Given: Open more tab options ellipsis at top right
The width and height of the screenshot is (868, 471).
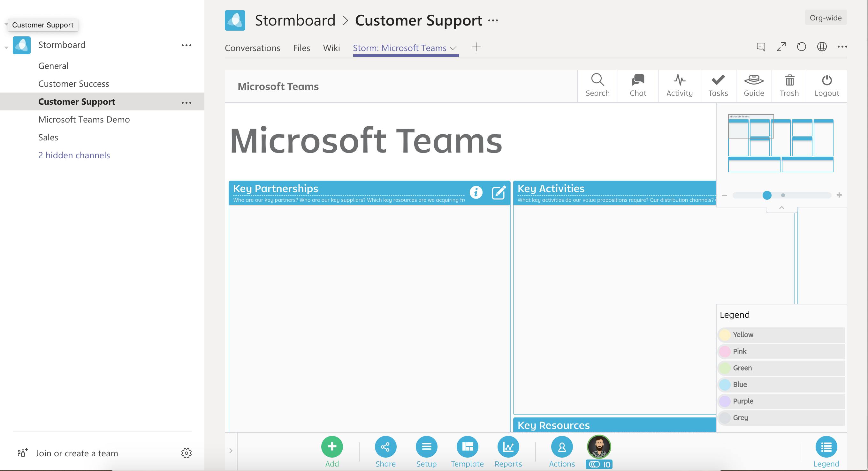Looking at the screenshot, I should coord(842,47).
